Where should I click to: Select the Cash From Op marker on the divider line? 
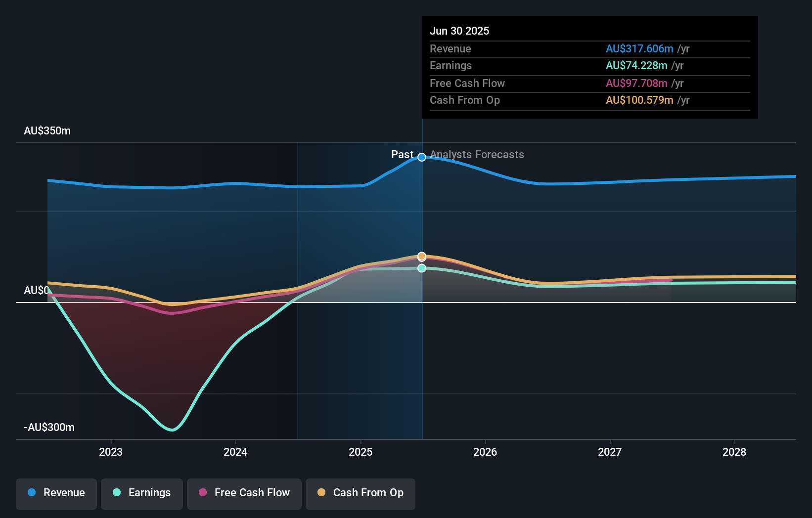[x=421, y=257]
